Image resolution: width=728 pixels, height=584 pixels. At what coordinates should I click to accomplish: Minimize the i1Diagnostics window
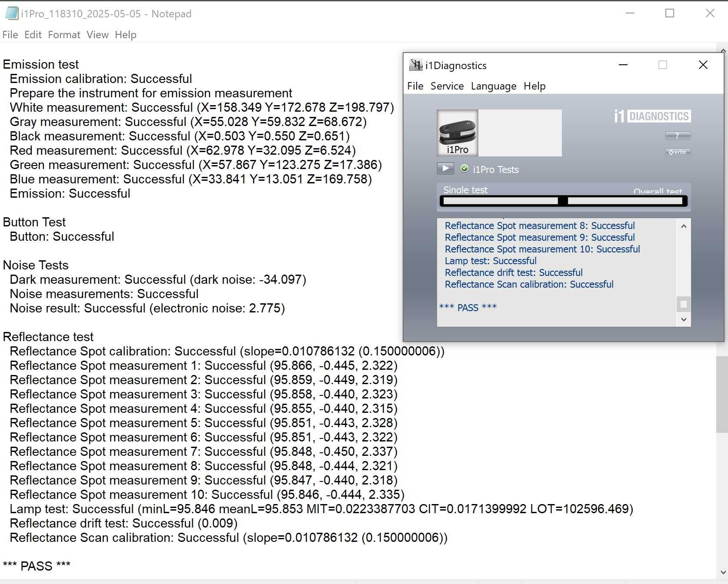click(623, 65)
